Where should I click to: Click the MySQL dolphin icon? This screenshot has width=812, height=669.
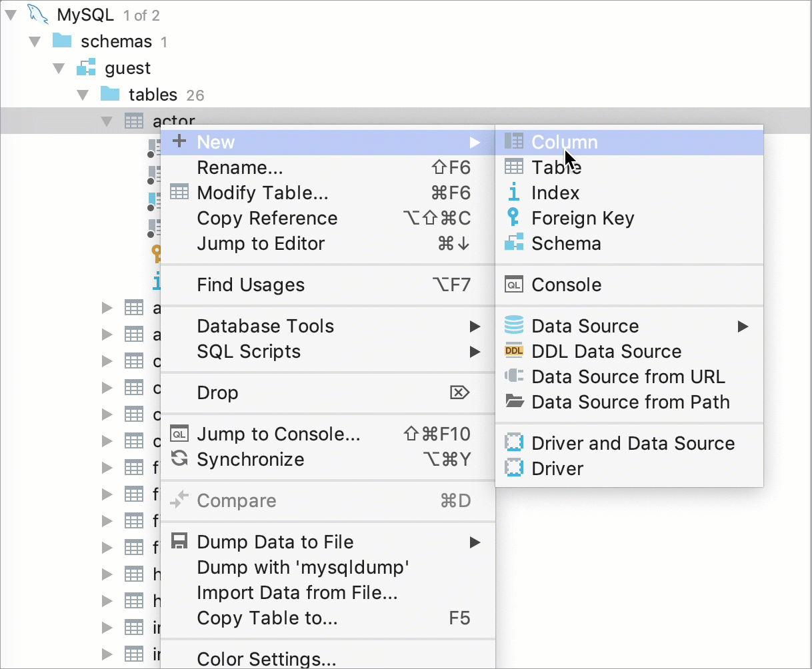38,14
